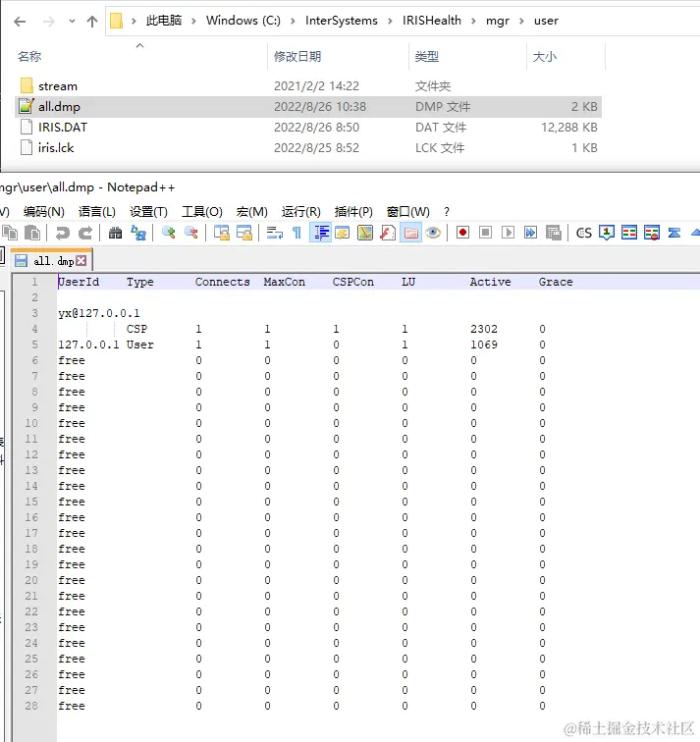Open the recent locations dropdown arrow
The height and width of the screenshot is (742, 700).
(x=72, y=22)
